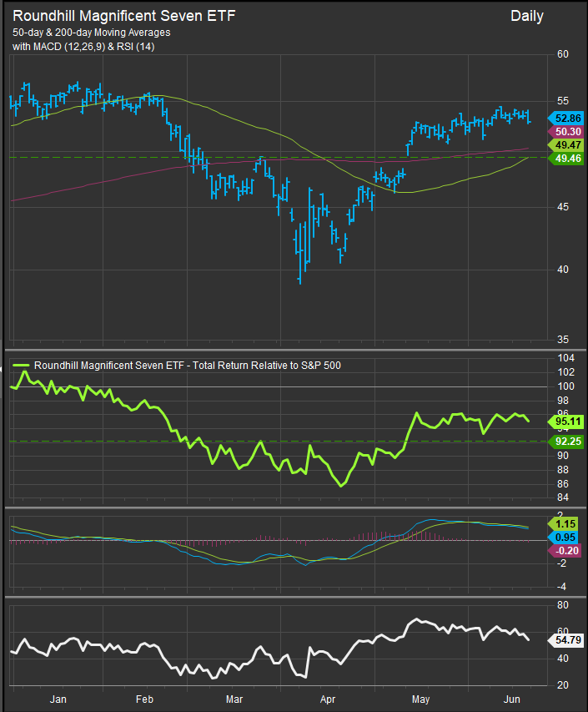The width and height of the screenshot is (588, 712).
Task: Click the Jun month label on the axis
Action: (512, 699)
